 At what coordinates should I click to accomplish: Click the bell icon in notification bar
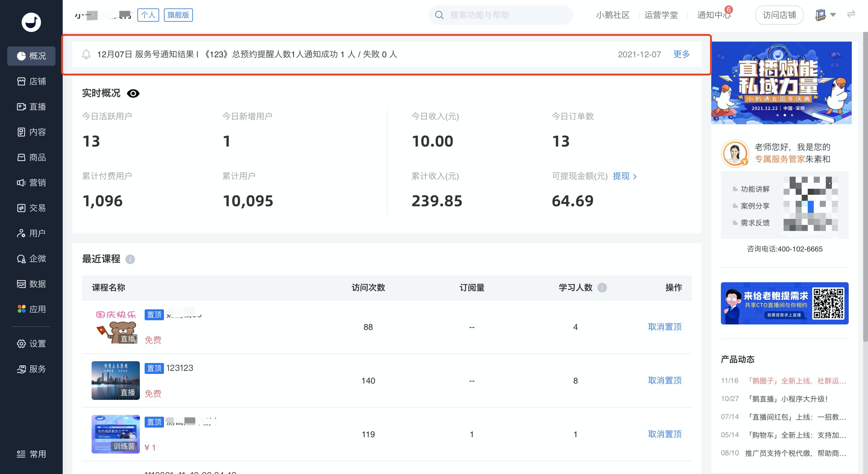coord(86,54)
